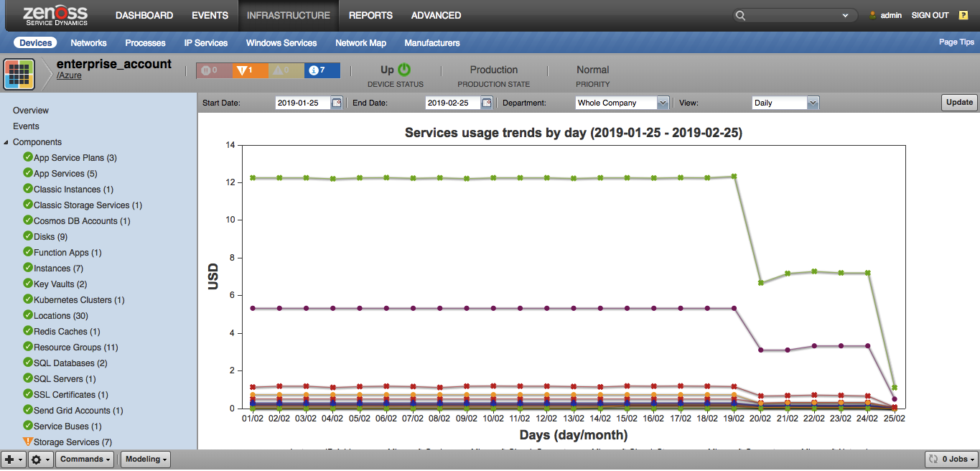Click into the global search field

pyautogui.click(x=794, y=15)
